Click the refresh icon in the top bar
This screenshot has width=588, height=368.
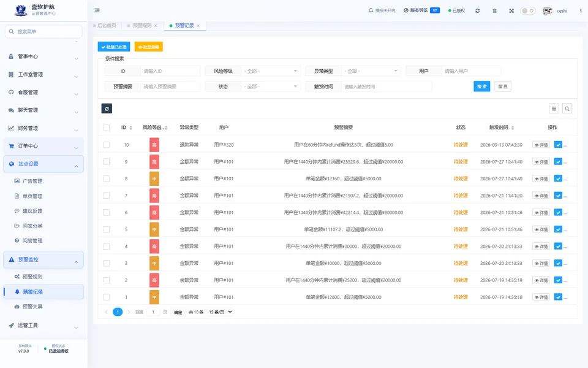[x=477, y=11]
